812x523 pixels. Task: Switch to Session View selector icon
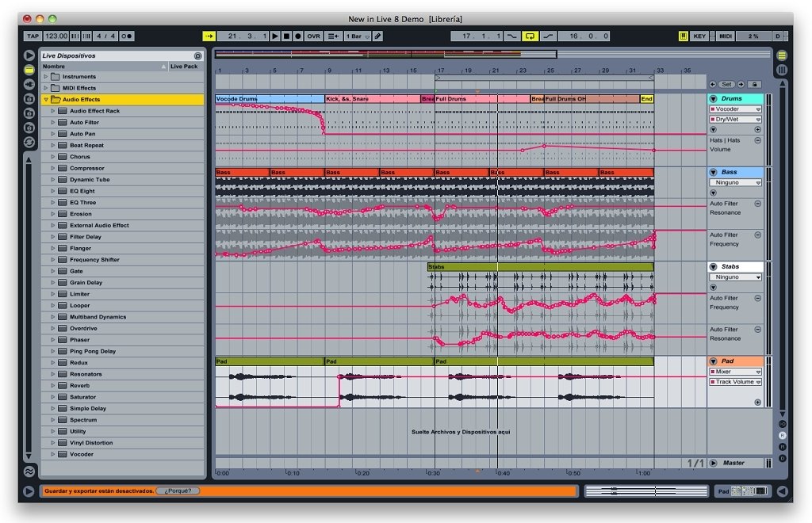(782, 69)
